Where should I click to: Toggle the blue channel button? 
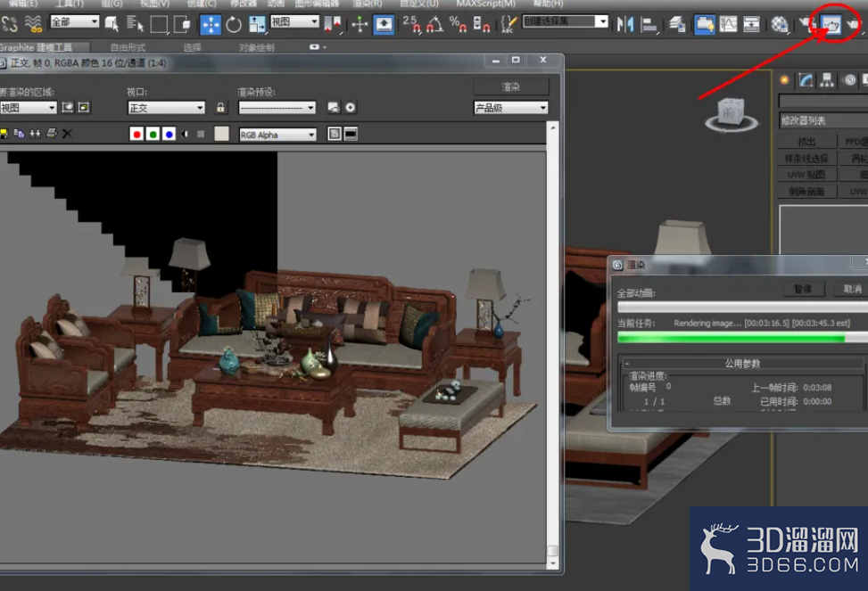coord(169,134)
